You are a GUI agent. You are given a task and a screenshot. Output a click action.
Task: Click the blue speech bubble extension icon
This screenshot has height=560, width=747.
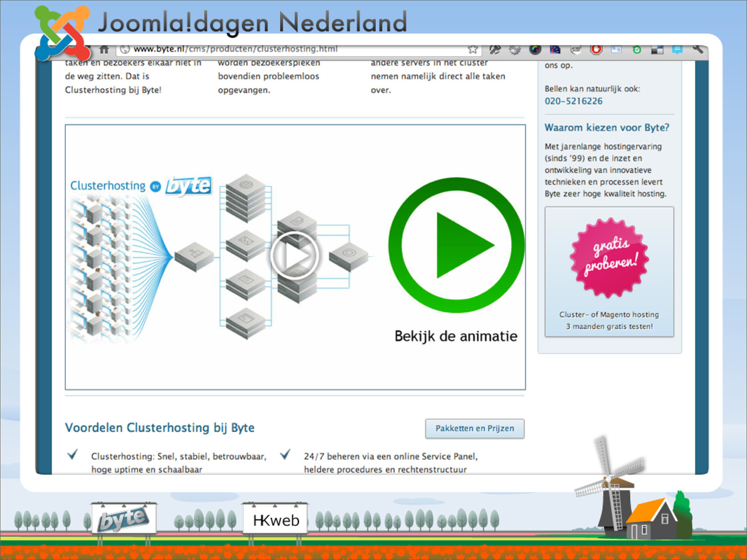click(677, 49)
